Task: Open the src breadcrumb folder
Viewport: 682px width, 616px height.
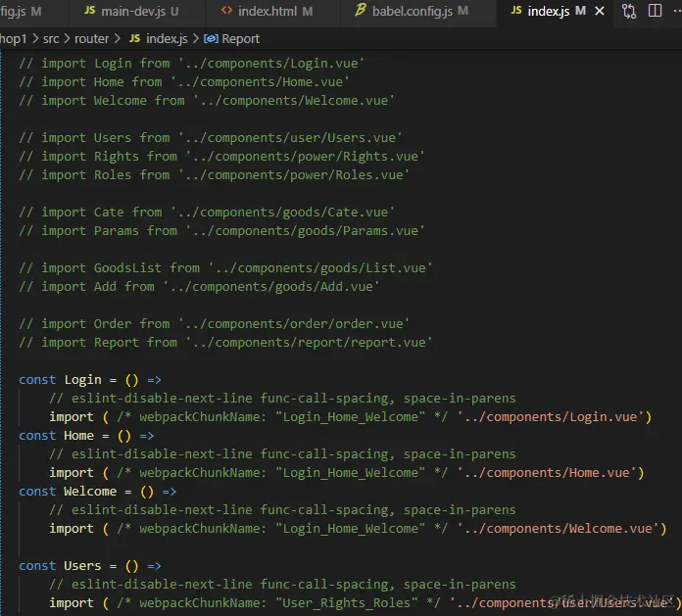Action: click(x=51, y=39)
